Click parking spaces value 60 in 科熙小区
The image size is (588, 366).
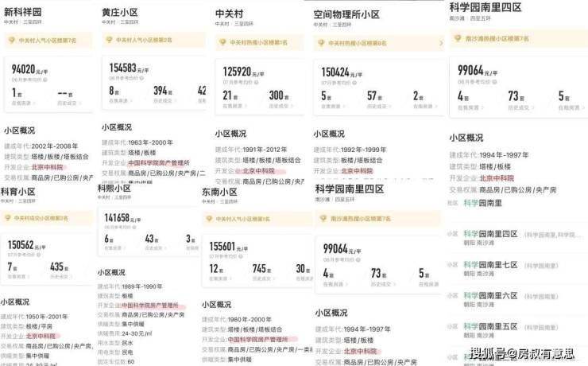tap(131, 362)
